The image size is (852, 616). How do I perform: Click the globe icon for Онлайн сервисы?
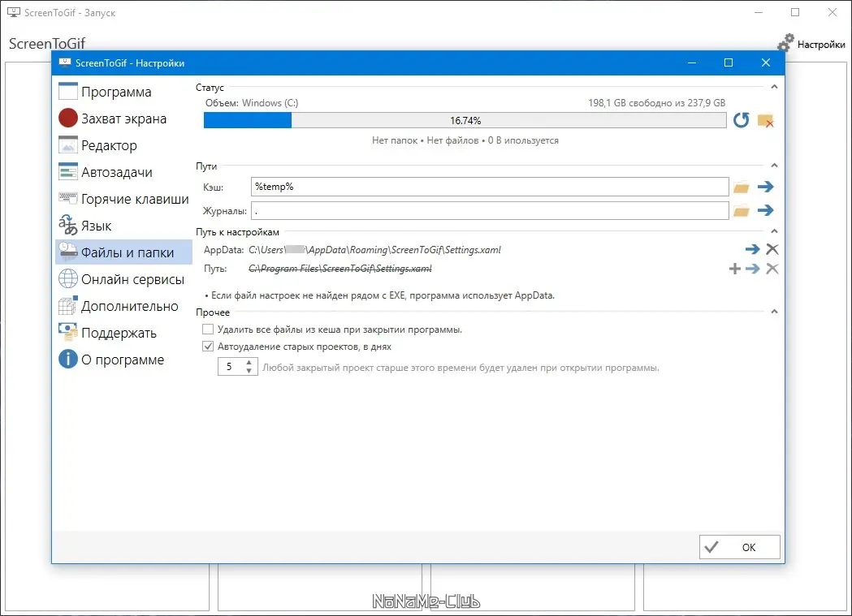click(68, 278)
